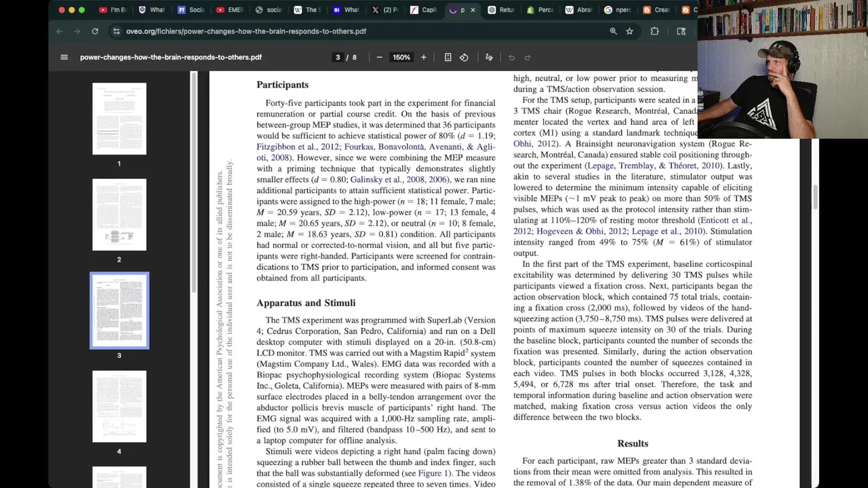Screen dimensions: 868x488
Task: Click the "Results" section heading
Action: [x=633, y=443]
